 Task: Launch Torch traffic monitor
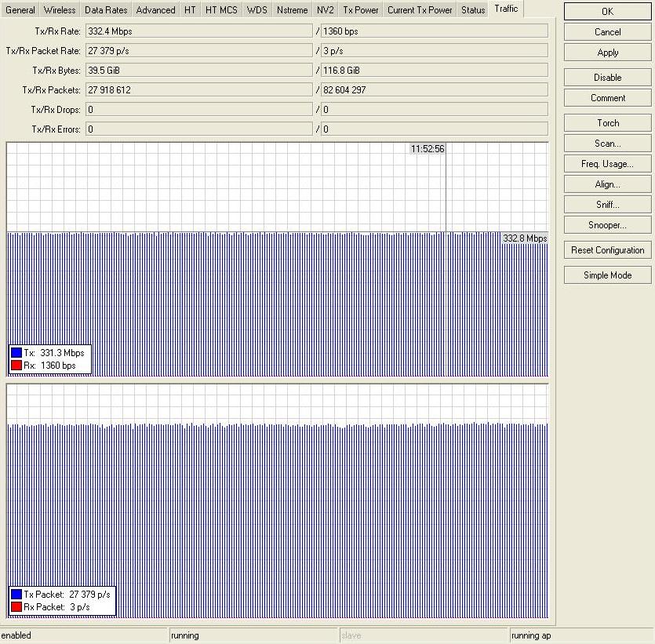click(606, 122)
